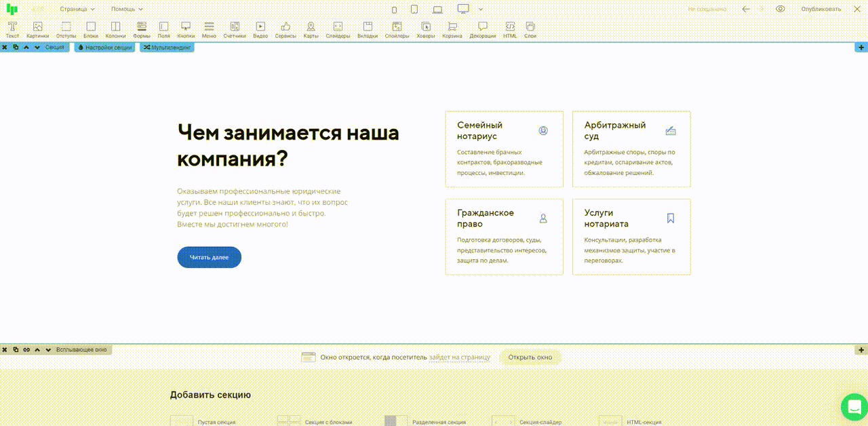Open the Корзина cart widget

point(452,29)
